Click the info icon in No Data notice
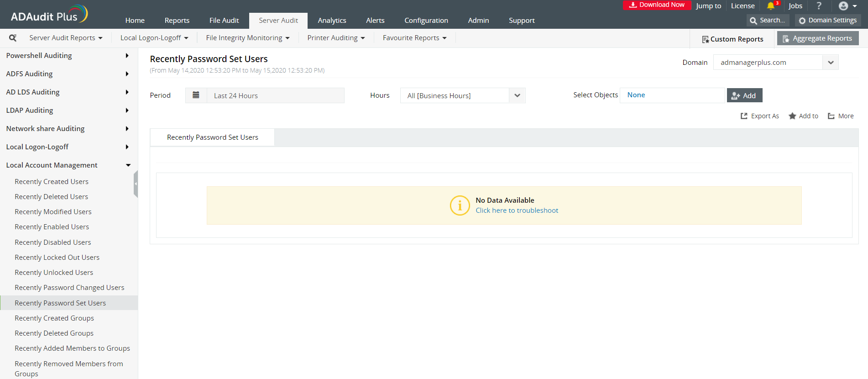Viewport: 868px width, 379px height. click(460, 205)
